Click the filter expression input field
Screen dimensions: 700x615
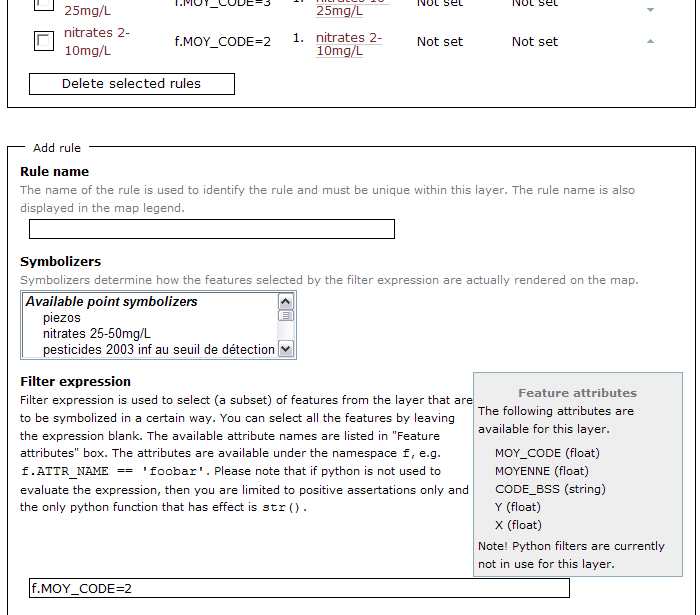point(299,588)
